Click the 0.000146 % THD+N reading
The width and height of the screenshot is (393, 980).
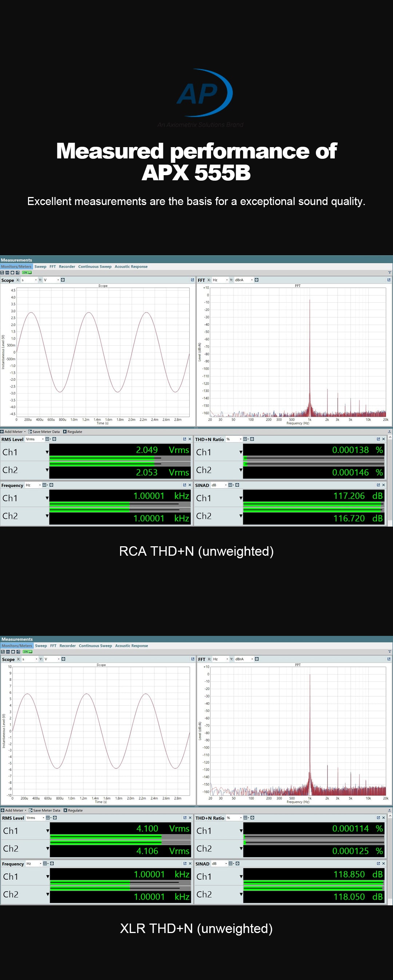(357, 472)
